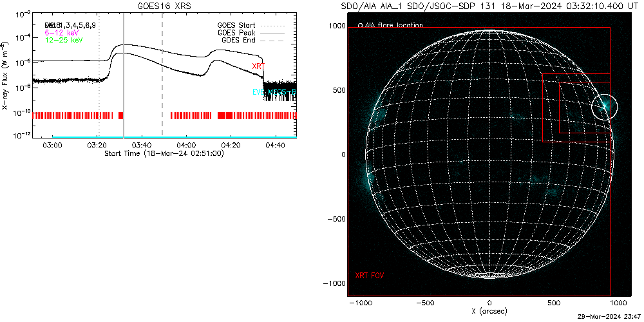Click the X (arcsec) axis label
This screenshot has height=322, width=644.
[x=489, y=312]
